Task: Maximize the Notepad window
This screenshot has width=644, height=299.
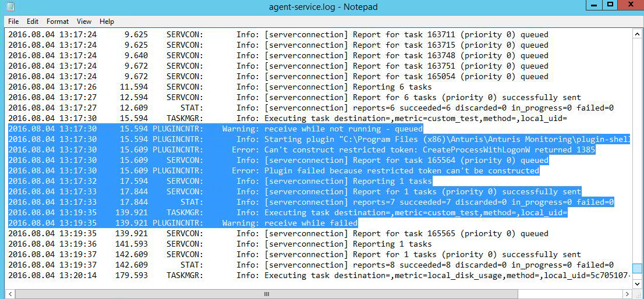Action: [610, 5]
